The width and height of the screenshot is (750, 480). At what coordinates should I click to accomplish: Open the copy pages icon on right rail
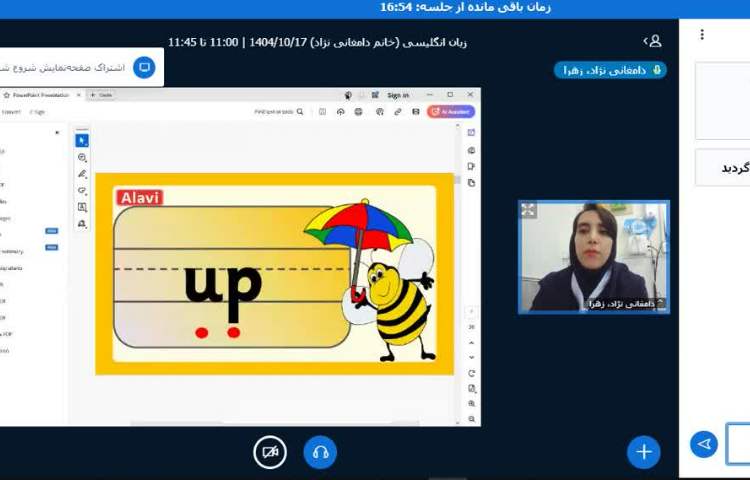(x=471, y=183)
